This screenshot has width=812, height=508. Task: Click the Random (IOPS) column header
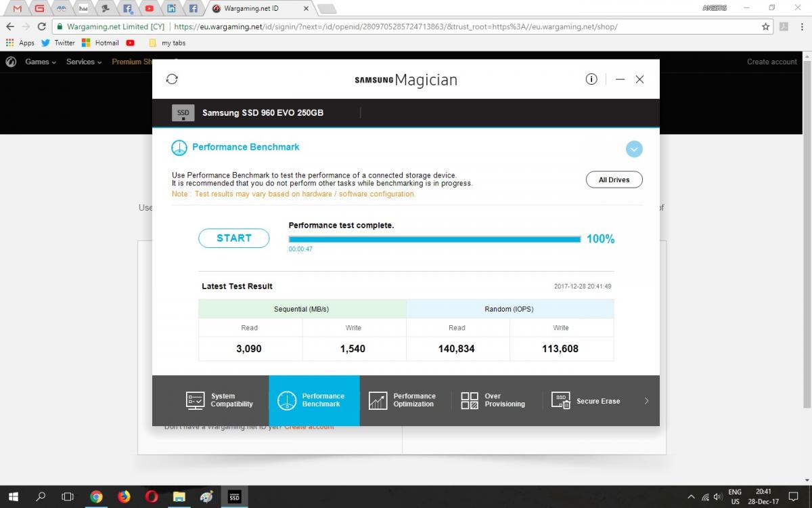coord(510,309)
